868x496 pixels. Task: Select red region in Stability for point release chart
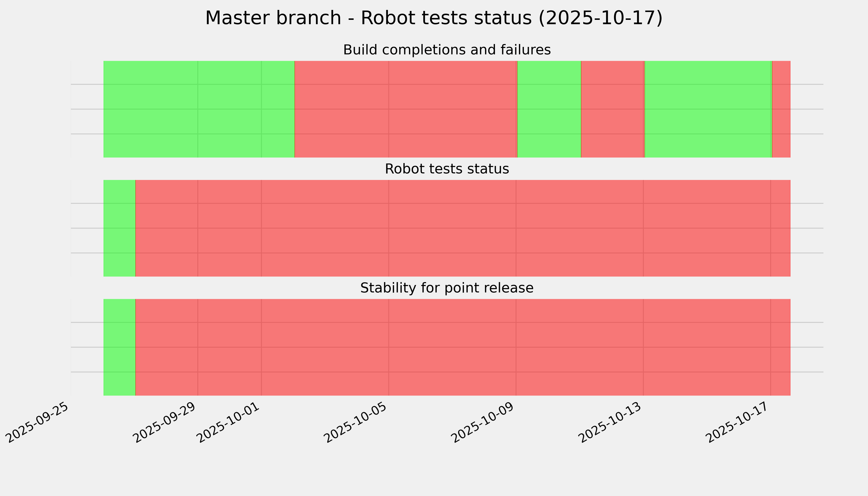coord(463,347)
